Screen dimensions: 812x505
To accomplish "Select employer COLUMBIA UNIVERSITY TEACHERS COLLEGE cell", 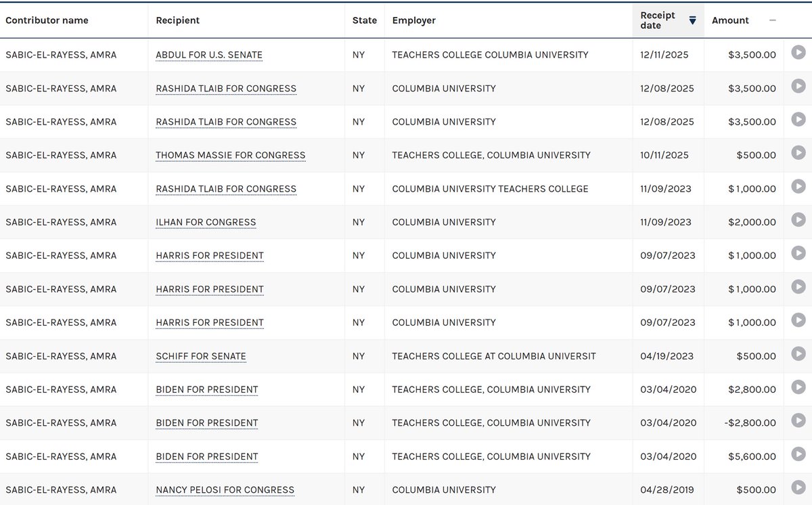I will 491,189.
